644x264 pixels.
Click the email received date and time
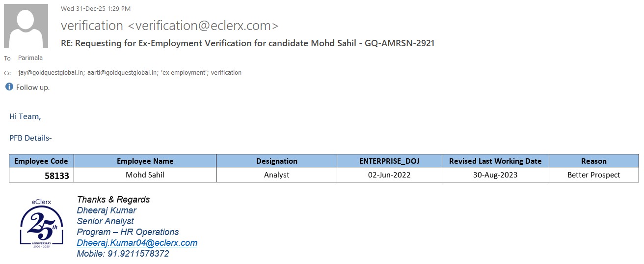tap(96, 9)
